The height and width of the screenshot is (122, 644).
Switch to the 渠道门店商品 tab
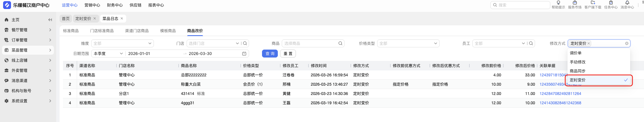tap(137, 31)
